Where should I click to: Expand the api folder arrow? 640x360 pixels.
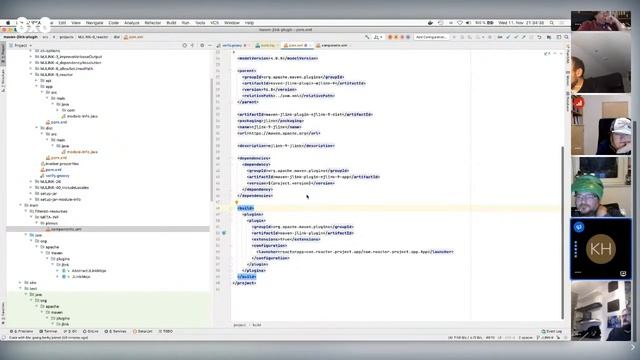(36, 80)
